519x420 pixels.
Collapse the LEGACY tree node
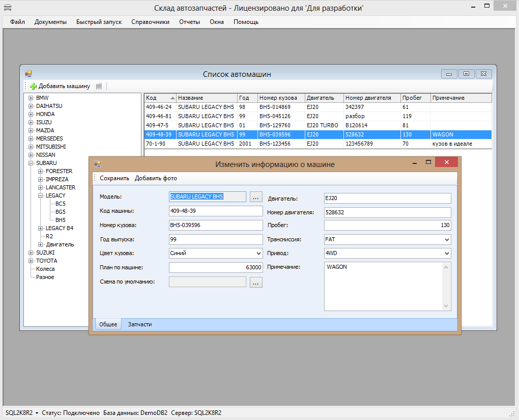41,195
